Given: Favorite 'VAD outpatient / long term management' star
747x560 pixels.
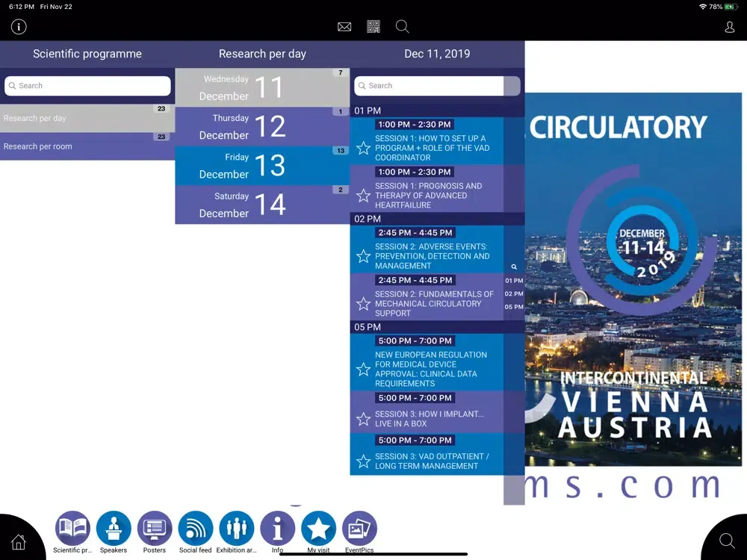Looking at the screenshot, I should pos(364,461).
